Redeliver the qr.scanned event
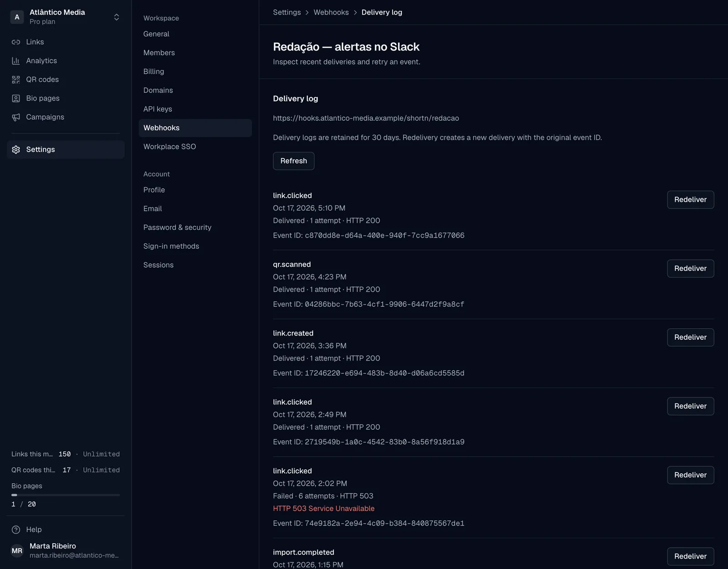This screenshot has height=569, width=728. coord(690,269)
